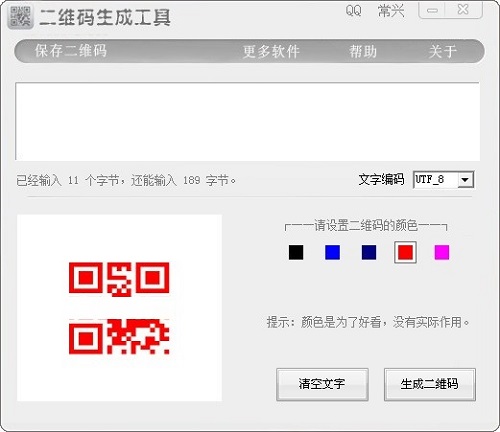
Task: Open the 保存二维码 menu
Action: pyautogui.click(x=71, y=51)
